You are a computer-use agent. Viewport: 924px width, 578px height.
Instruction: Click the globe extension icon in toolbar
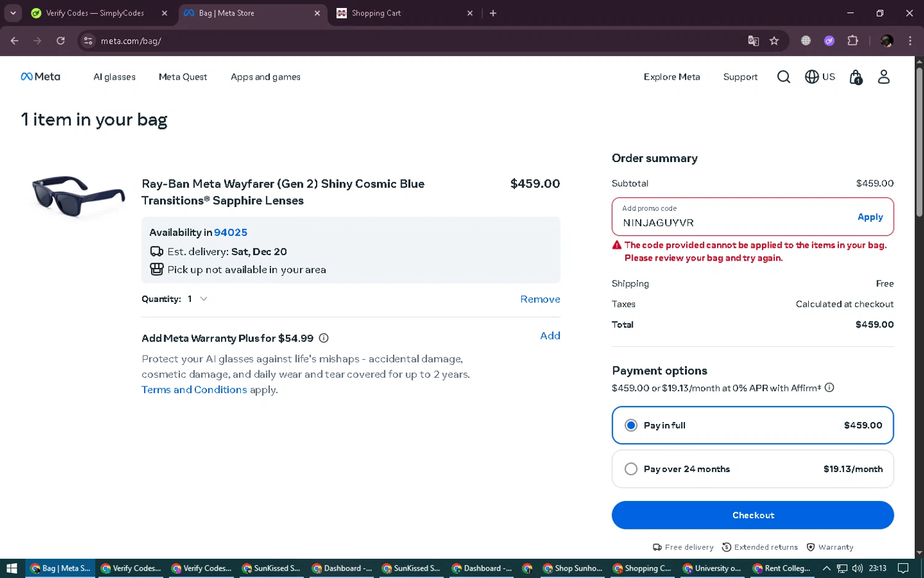pyautogui.click(x=806, y=41)
